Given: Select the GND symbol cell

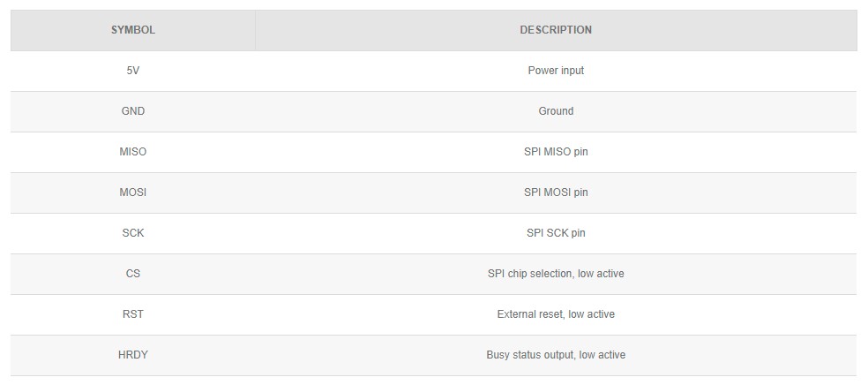Looking at the screenshot, I should click(132, 111).
